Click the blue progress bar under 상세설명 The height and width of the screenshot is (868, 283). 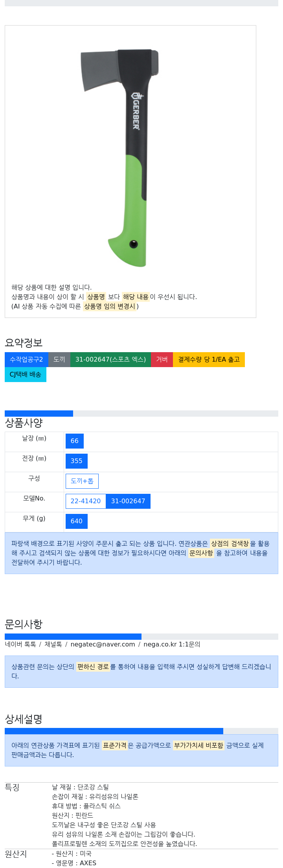[114, 731]
